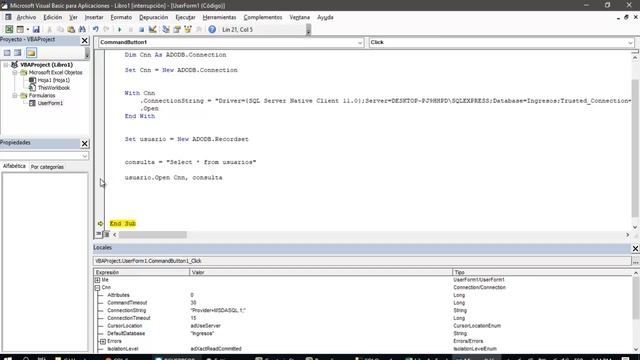Enable Procedure View in code window

(98, 234)
